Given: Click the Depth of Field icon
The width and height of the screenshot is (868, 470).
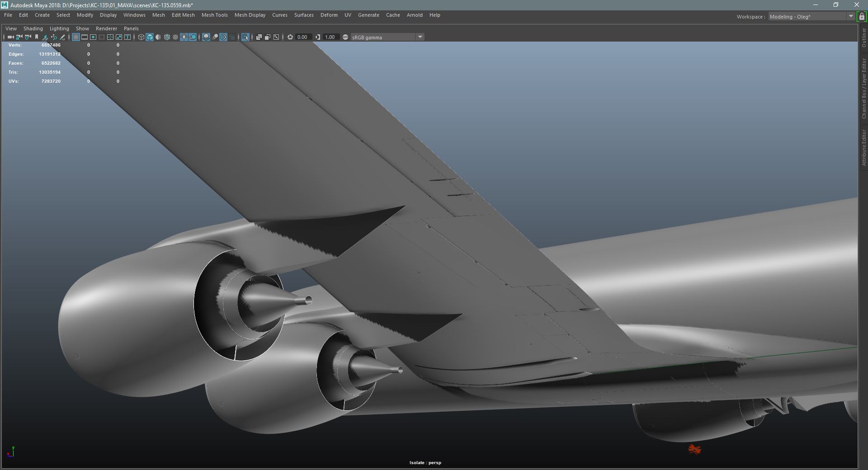Looking at the screenshot, I should pos(232,37).
